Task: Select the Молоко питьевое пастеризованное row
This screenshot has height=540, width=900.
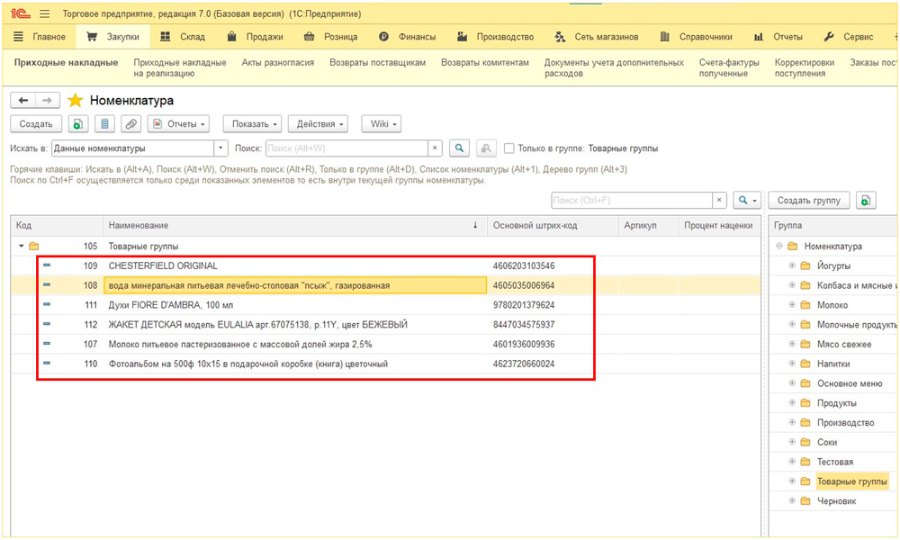Action: point(386,344)
